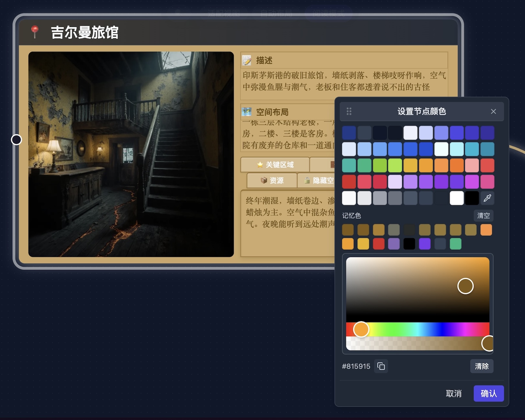Confirm the color with 确认
The image size is (525, 420).
(x=488, y=393)
